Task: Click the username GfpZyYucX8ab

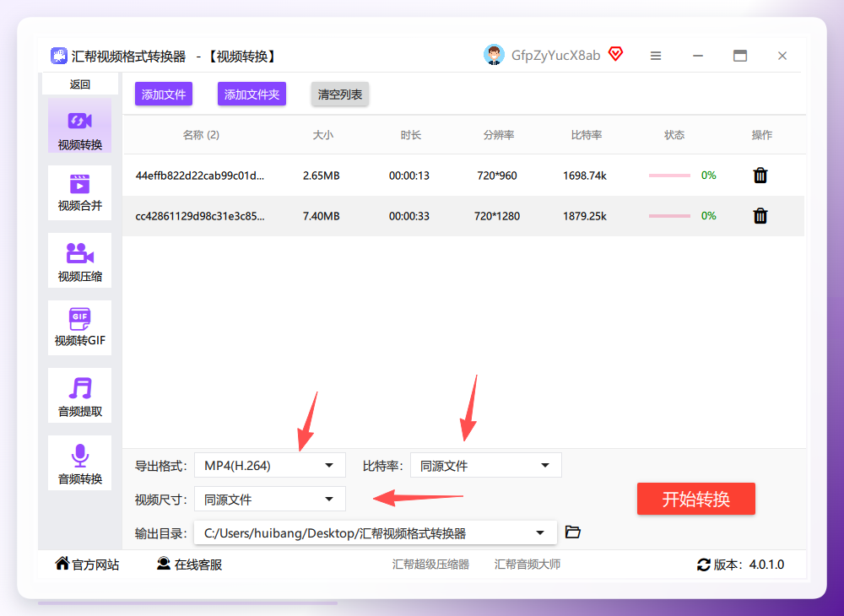Action: (555, 56)
